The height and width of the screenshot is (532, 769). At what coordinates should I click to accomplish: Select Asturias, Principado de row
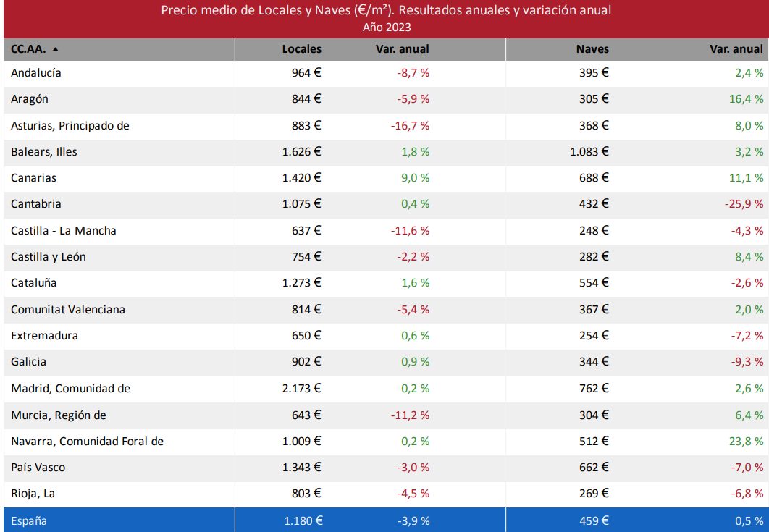pyautogui.click(x=70, y=125)
